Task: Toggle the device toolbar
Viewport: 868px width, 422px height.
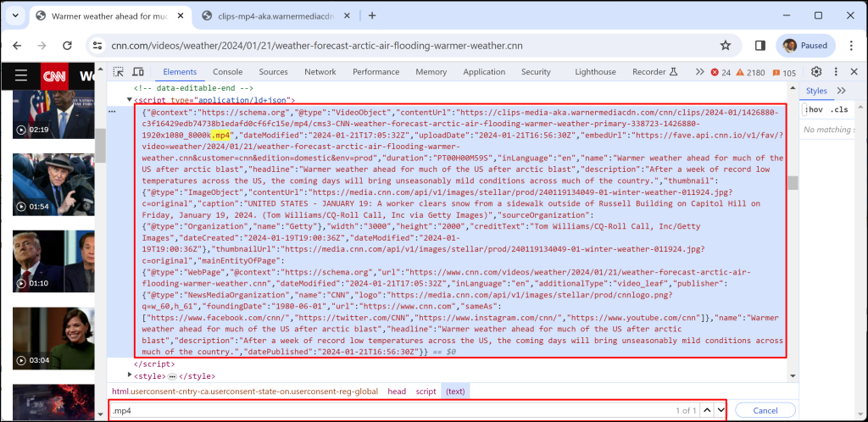Action: pos(138,72)
